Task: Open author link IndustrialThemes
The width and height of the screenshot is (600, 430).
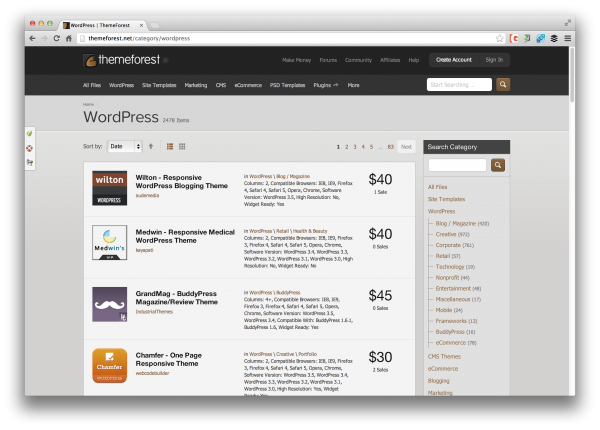Action: click(x=154, y=312)
